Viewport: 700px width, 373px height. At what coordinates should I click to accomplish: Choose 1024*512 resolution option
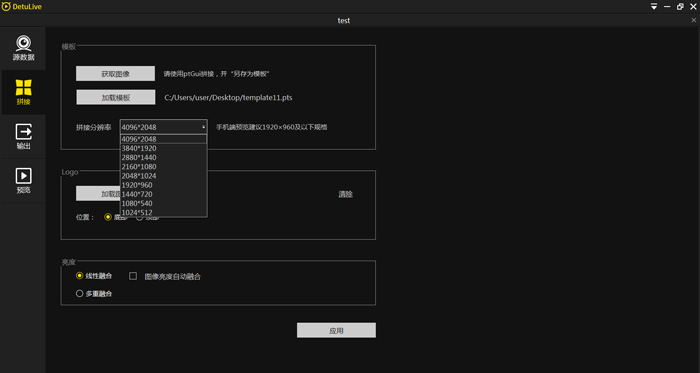(x=163, y=212)
